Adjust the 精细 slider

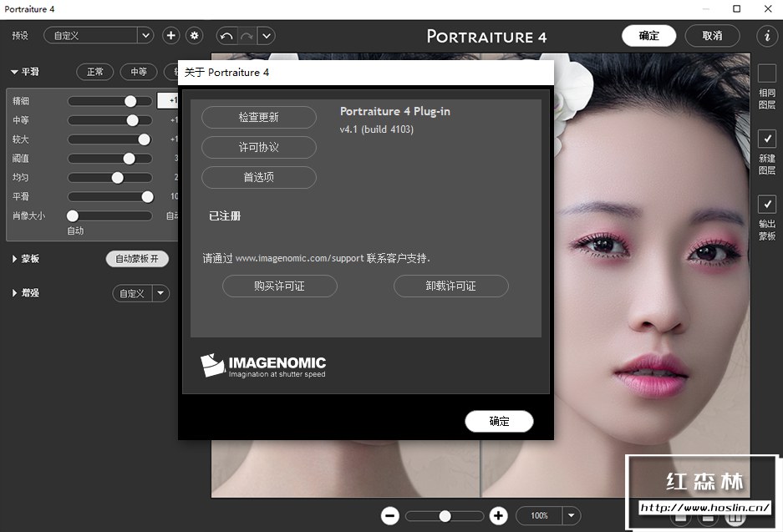pyautogui.click(x=109, y=101)
